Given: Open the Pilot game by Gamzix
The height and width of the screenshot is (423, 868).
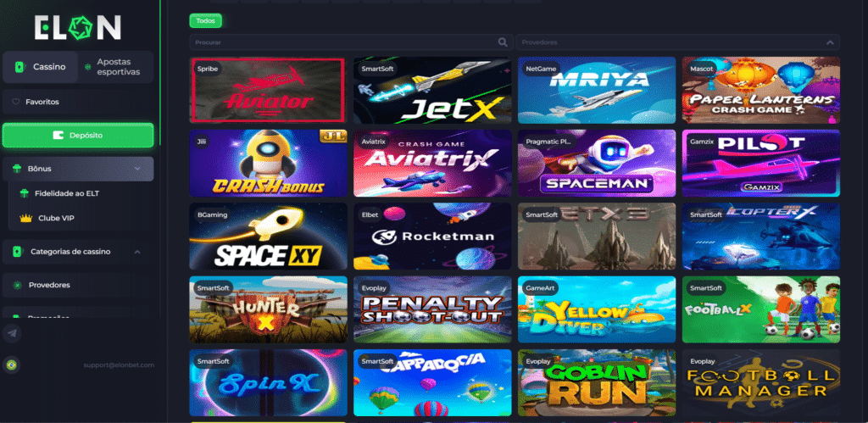Looking at the screenshot, I should coord(761,164).
